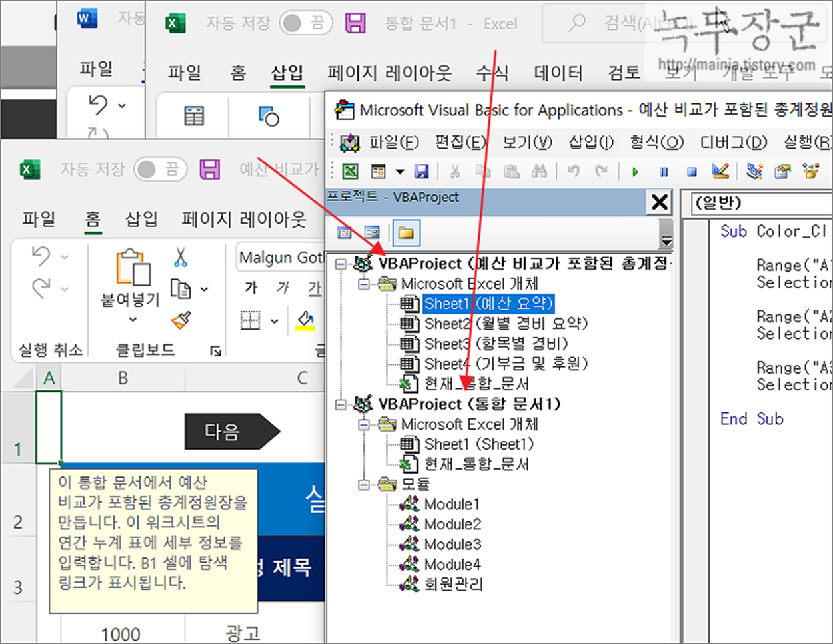Click purple Save icon in 통합 문서1 window
The image size is (833, 644).
click(355, 23)
